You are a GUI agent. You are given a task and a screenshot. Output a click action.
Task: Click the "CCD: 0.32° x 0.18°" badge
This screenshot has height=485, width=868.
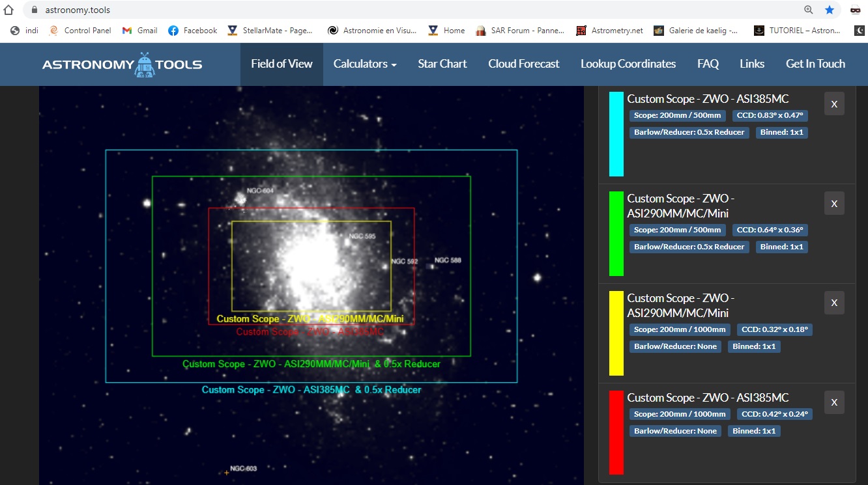click(775, 329)
